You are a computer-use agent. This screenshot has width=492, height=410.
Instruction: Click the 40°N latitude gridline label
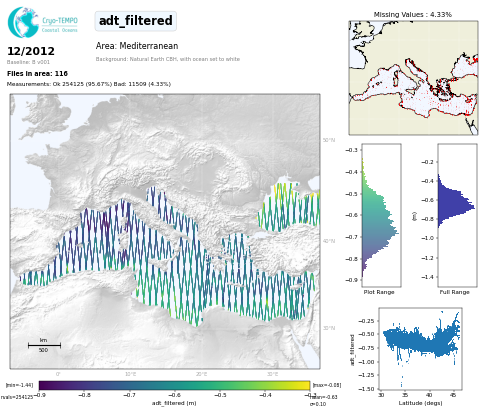329,241
